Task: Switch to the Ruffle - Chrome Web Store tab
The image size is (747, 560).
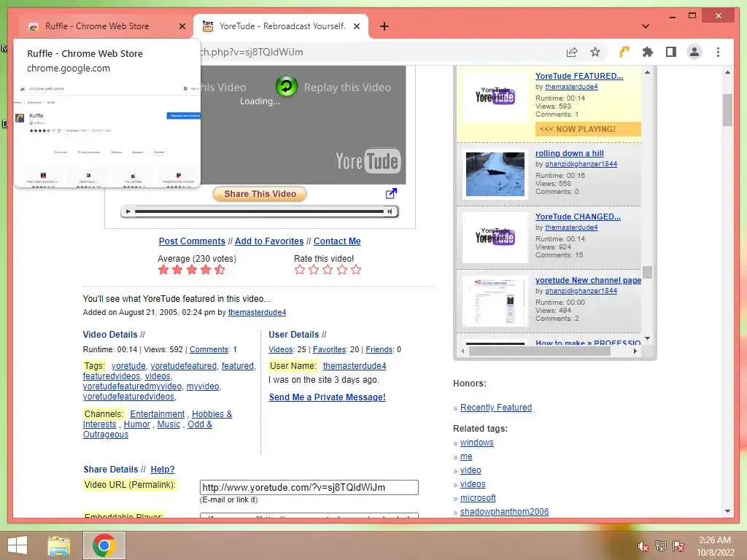Action: click(x=97, y=26)
